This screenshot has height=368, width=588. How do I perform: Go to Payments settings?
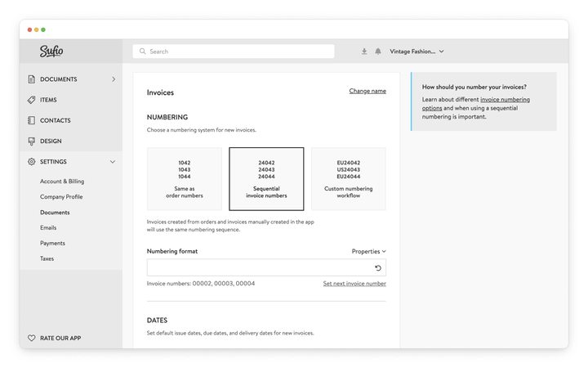(52, 244)
